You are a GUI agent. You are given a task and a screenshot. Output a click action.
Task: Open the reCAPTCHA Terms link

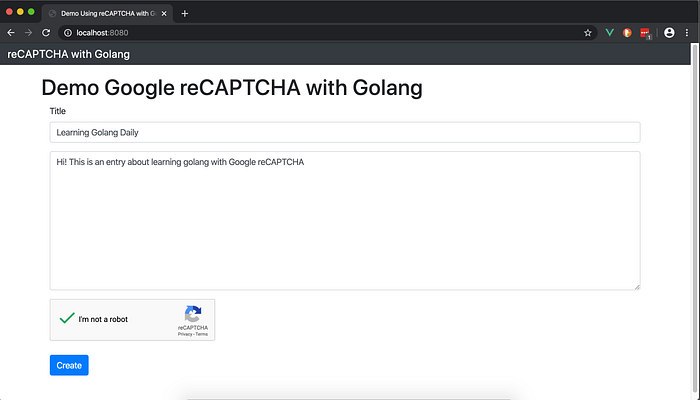pos(202,334)
